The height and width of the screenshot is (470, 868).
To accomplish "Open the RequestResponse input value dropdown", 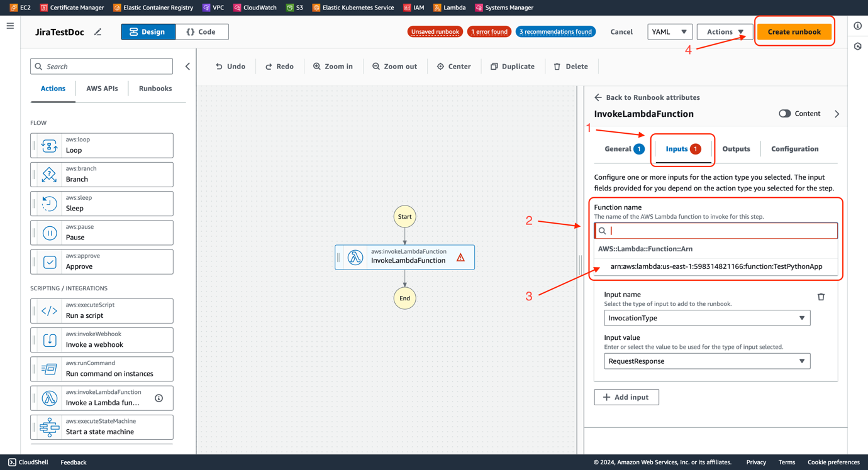I will point(707,361).
